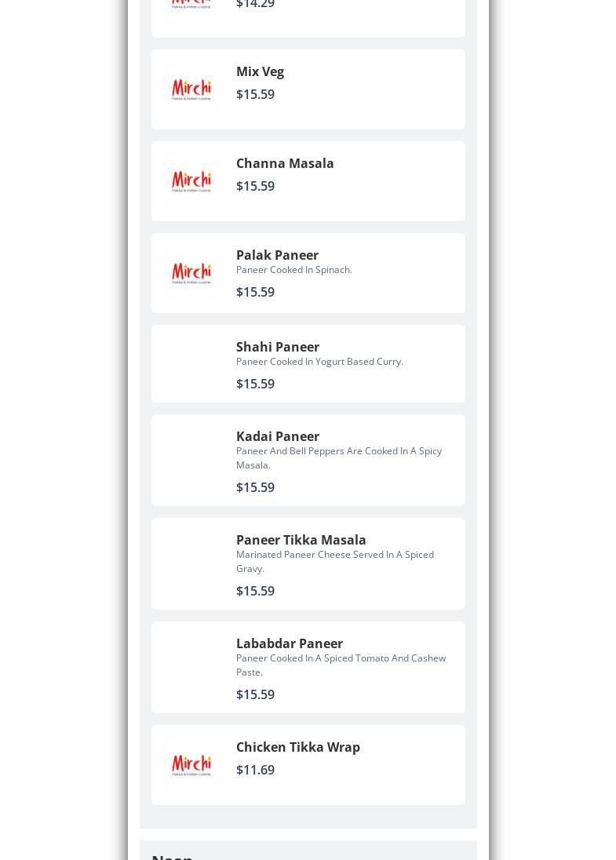Select the Channa Masala item title
This screenshot has height=860, width=616.
[285, 163]
